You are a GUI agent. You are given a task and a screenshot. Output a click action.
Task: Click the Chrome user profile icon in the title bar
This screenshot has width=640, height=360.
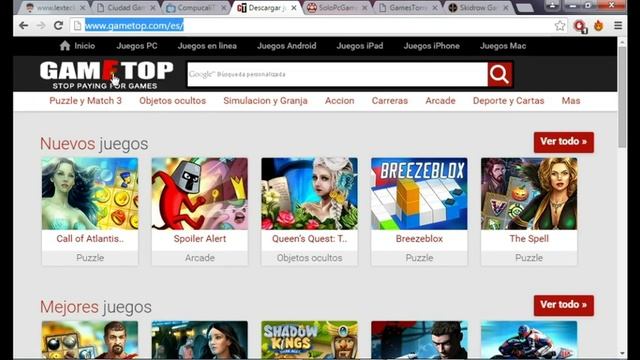pyautogui.click(x=552, y=5)
